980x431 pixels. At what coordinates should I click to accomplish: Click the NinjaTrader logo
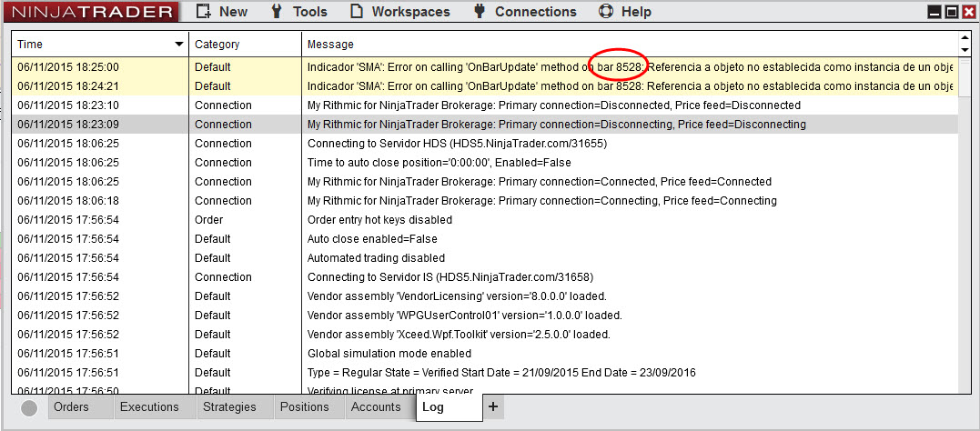[92, 12]
